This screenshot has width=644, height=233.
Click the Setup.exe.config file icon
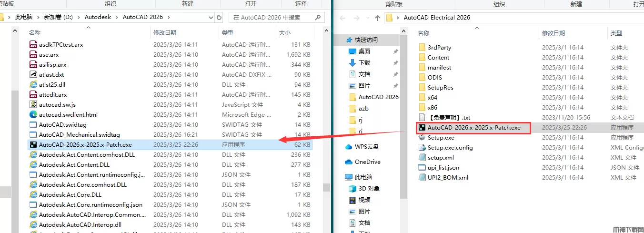coord(422,147)
